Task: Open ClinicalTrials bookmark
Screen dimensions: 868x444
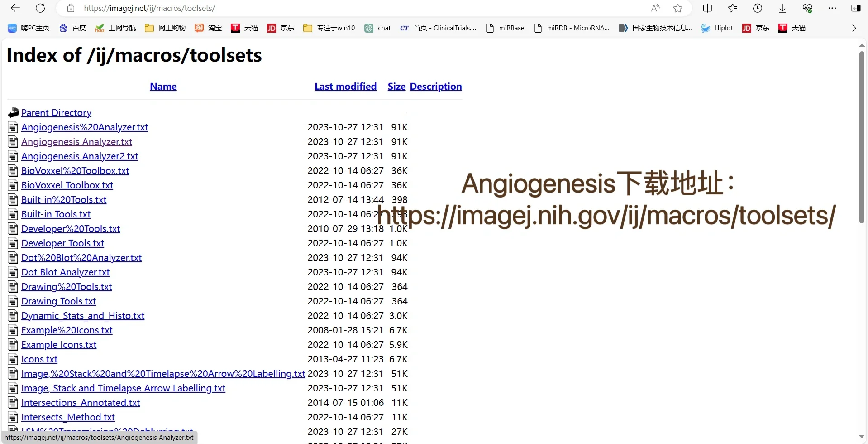Action: (x=438, y=28)
